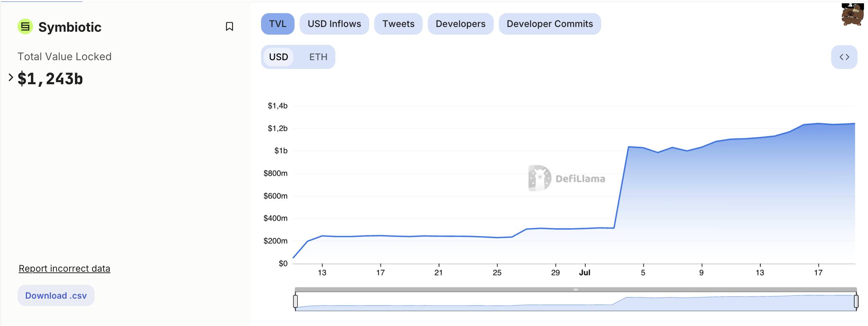Click the 9 date label on x-axis
Viewport: 868px width, 326px height.
(x=701, y=272)
